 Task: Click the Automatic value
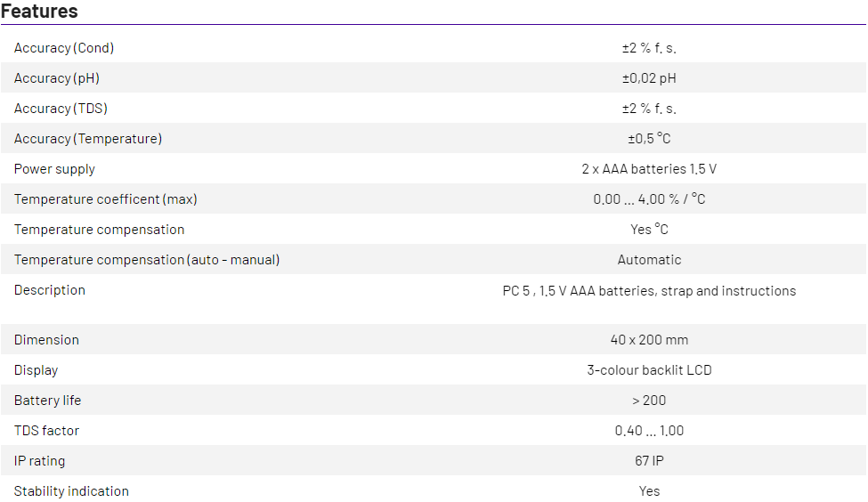tap(649, 260)
